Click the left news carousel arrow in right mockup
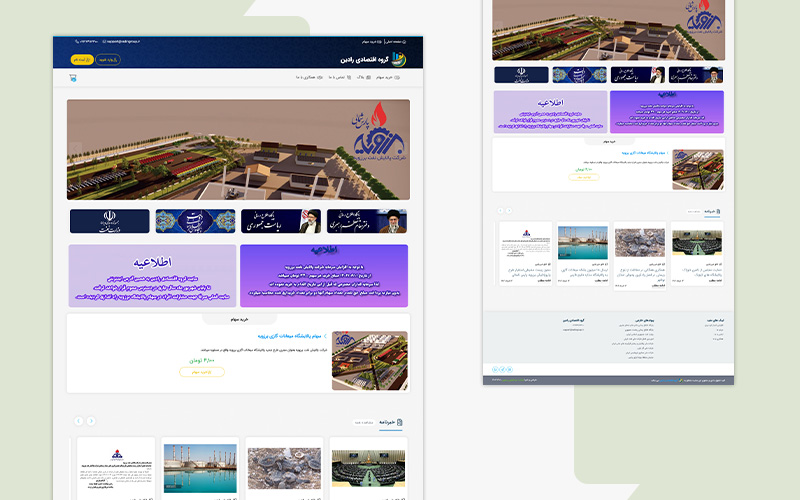The image size is (800, 500). pyautogui.click(x=501, y=210)
